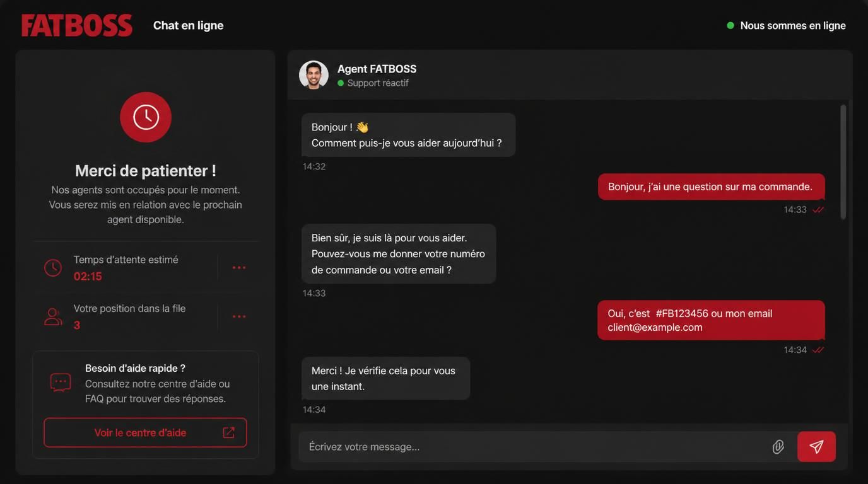Click the message containing #FB123456
The image size is (868, 484).
click(x=712, y=320)
